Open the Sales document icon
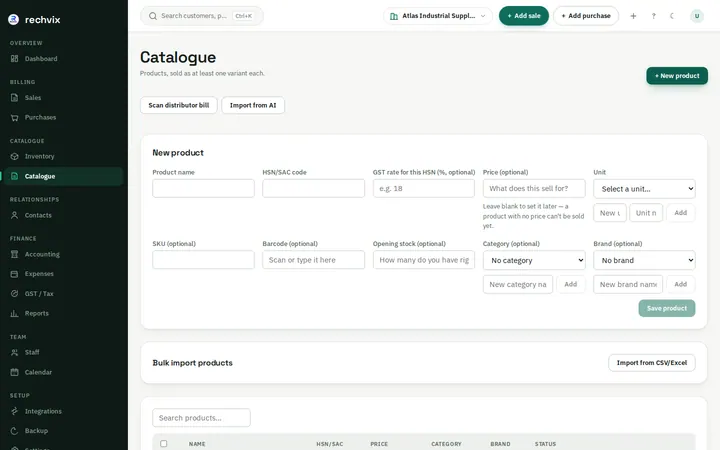The image size is (720, 450). [x=15, y=98]
